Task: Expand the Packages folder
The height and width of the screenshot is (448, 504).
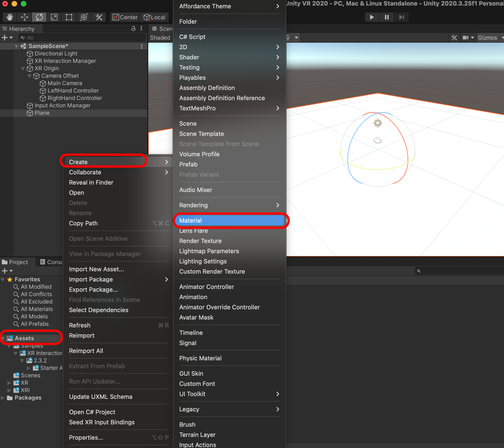Action: coord(3,398)
